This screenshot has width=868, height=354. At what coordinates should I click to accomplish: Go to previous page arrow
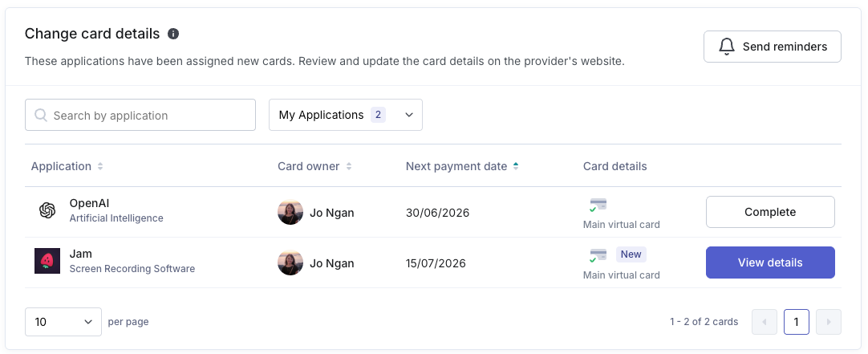click(765, 322)
